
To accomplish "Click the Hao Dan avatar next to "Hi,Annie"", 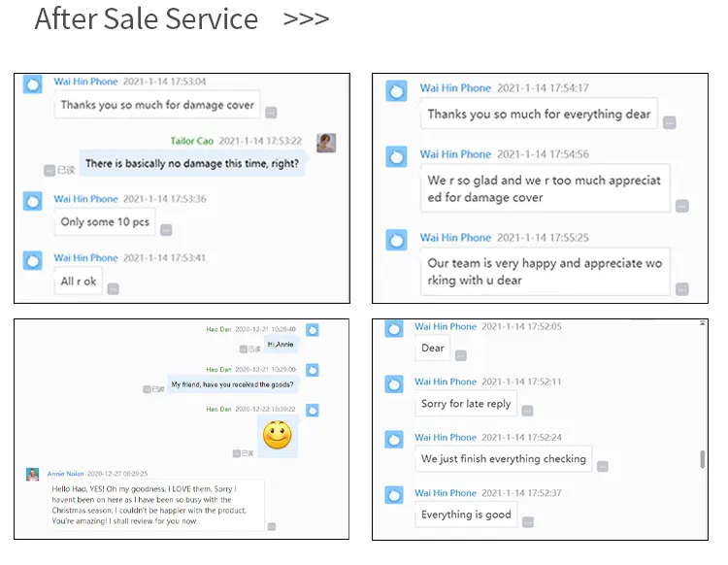I will (x=313, y=330).
